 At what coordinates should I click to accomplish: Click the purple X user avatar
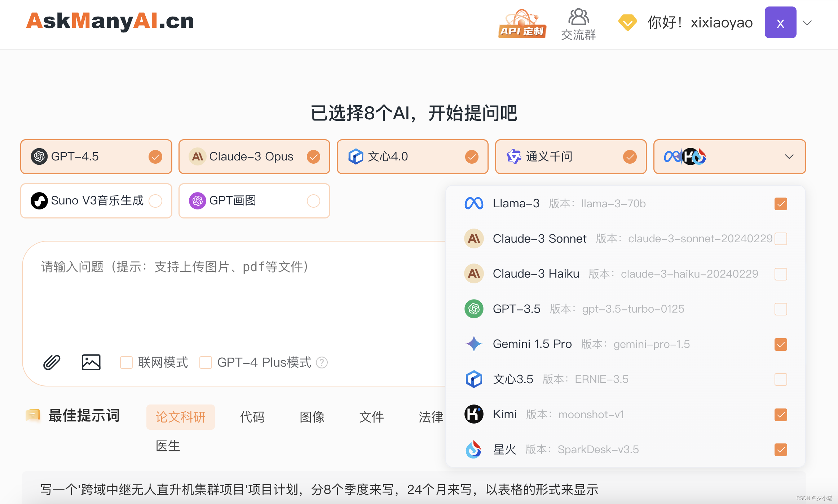click(x=780, y=22)
